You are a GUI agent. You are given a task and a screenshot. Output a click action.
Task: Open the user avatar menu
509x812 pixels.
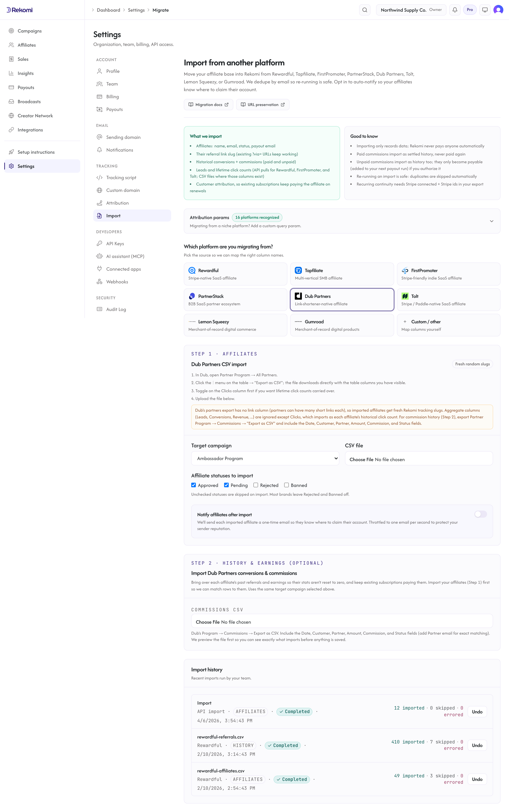click(x=498, y=10)
